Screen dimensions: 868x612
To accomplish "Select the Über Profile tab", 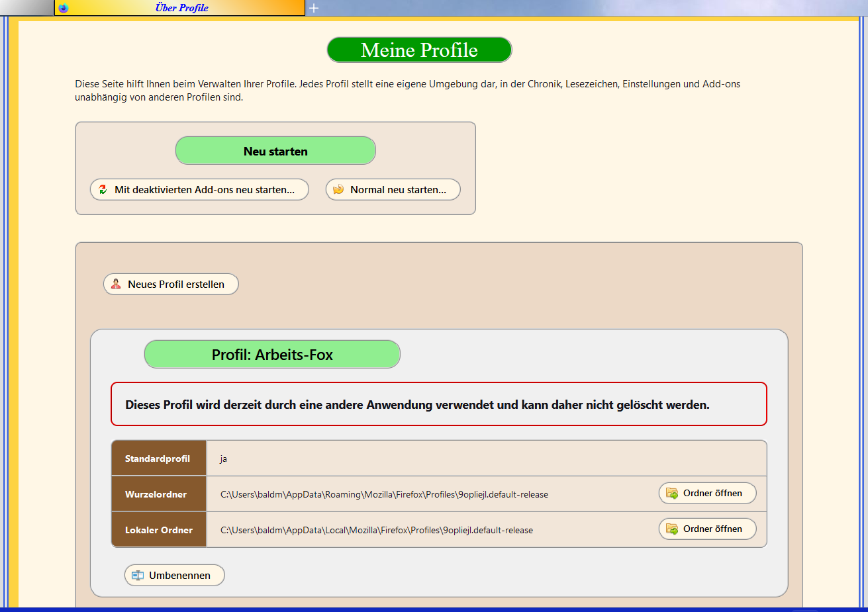I will point(179,8).
